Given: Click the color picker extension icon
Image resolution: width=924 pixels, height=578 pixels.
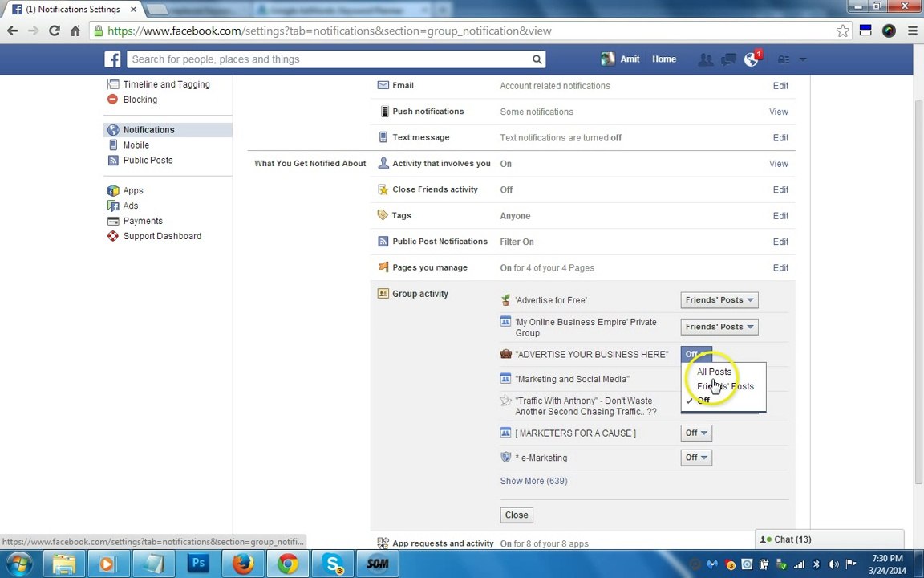Looking at the screenshot, I should coord(889,31).
